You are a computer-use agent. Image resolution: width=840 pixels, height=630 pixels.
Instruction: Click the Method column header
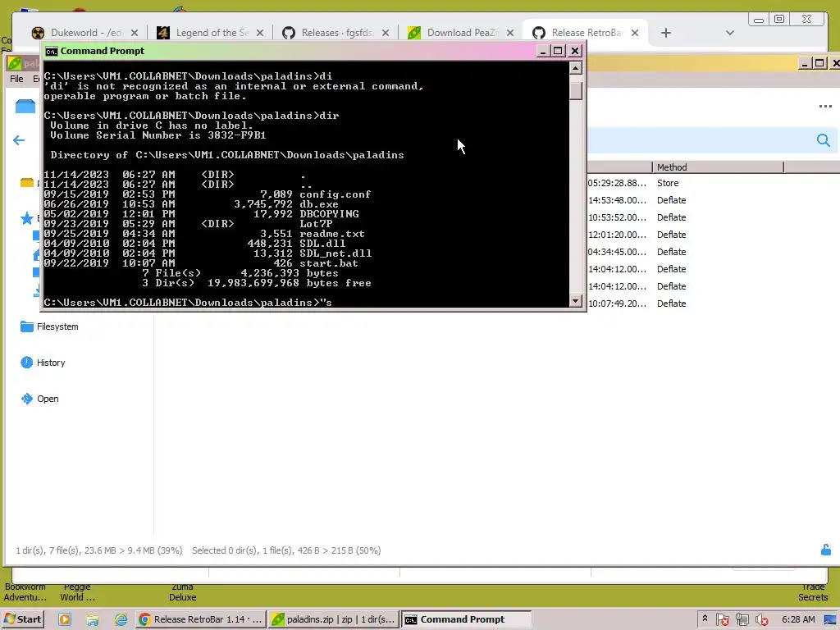click(x=718, y=167)
